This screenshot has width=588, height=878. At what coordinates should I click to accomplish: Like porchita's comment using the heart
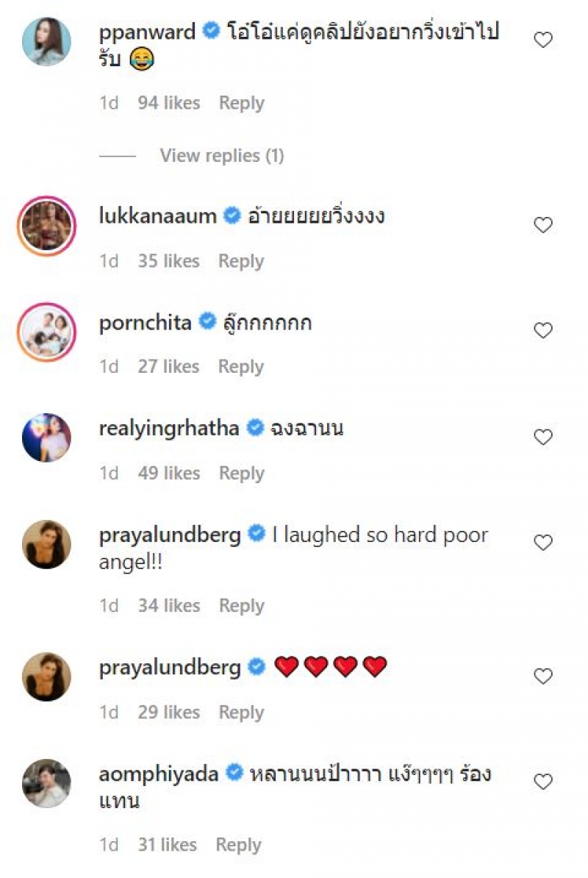click(x=542, y=331)
